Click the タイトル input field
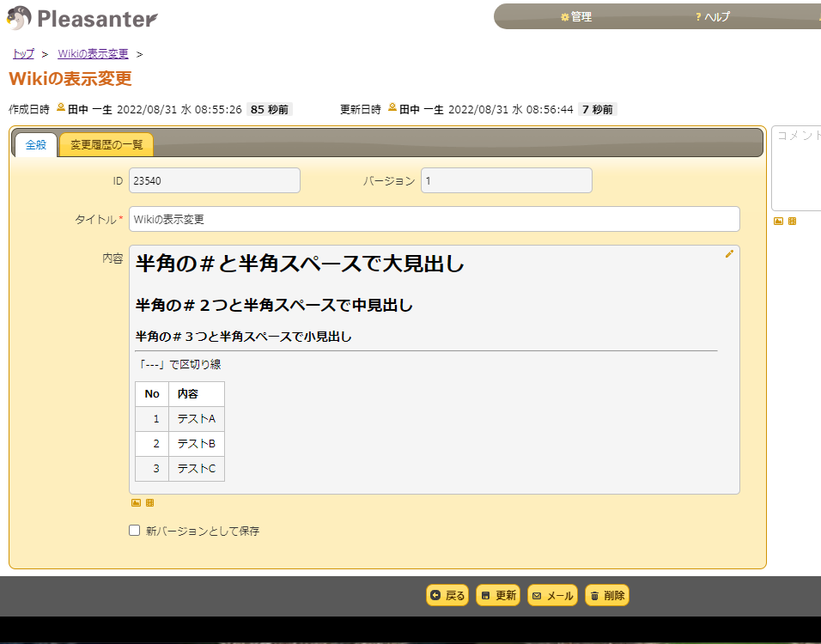The image size is (821, 644). 434,219
